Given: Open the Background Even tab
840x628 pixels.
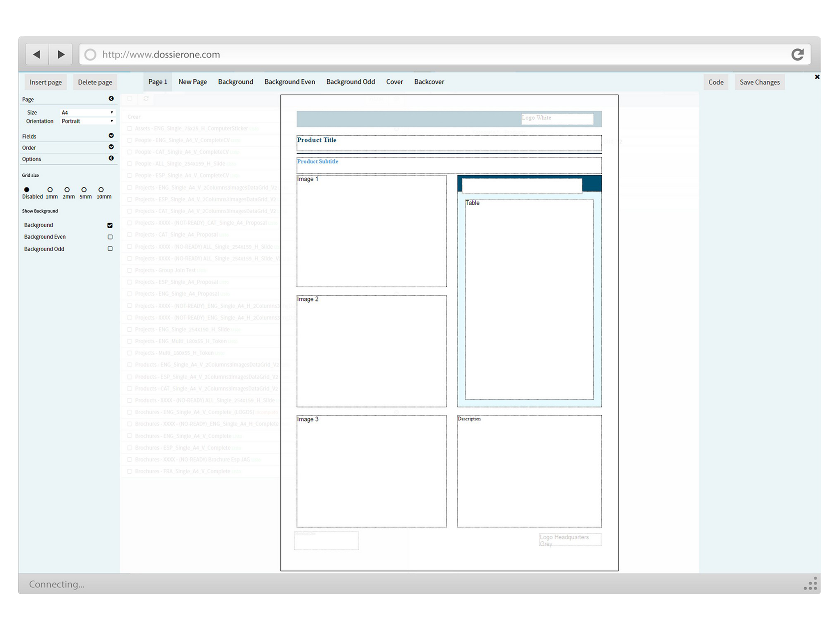Looking at the screenshot, I should click(290, 82).
